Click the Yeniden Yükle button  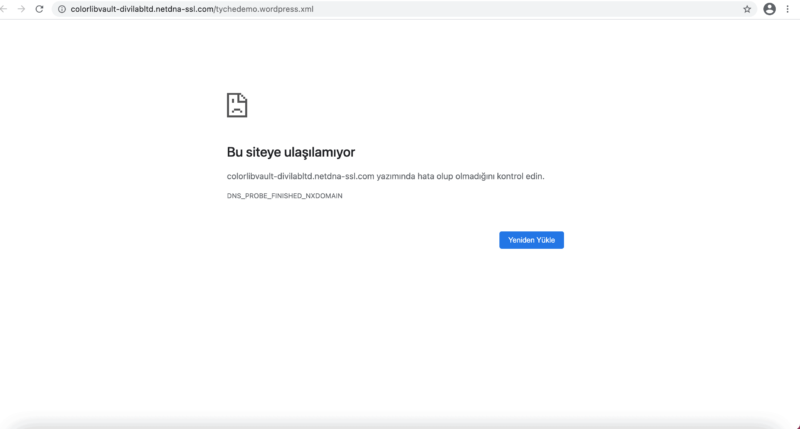(x=531, y=240)
